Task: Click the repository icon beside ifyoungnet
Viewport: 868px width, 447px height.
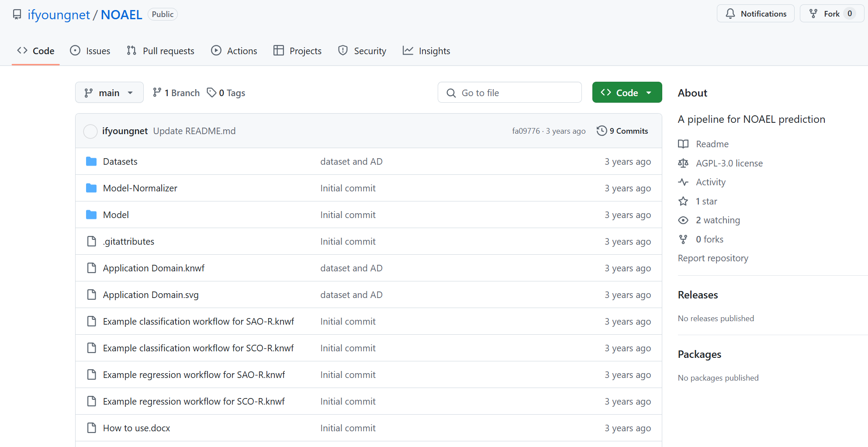Action: point(17,14)
